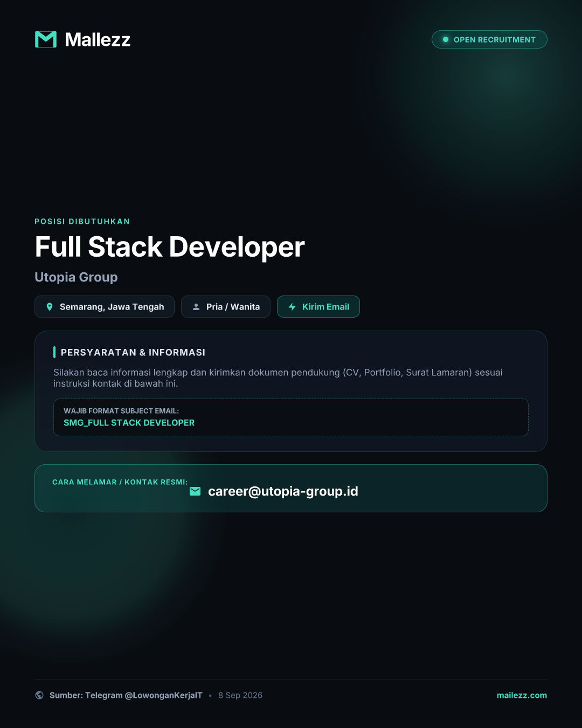This screenshot has width=582, height=728.
Task: Click the green dot in recruitment badge
Action: pyautogui.click(x=446, y=39)
